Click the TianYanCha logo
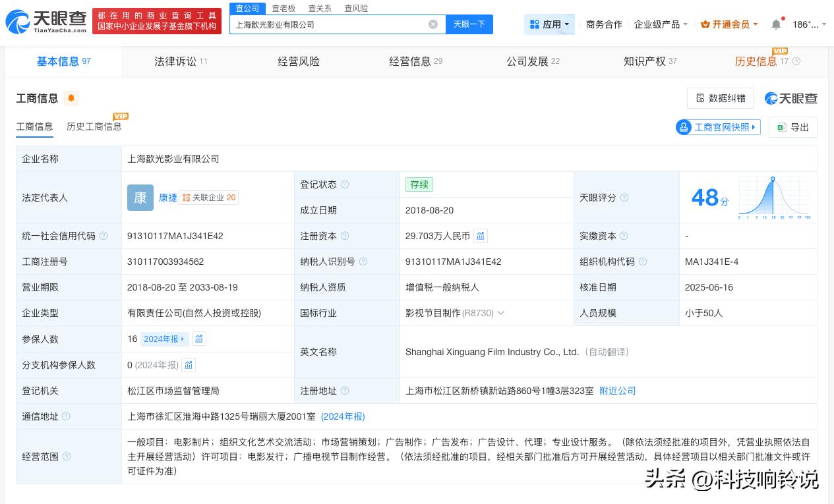Image resolution: width=834 pixels, height=504 pixels. [x=46, y=22]
